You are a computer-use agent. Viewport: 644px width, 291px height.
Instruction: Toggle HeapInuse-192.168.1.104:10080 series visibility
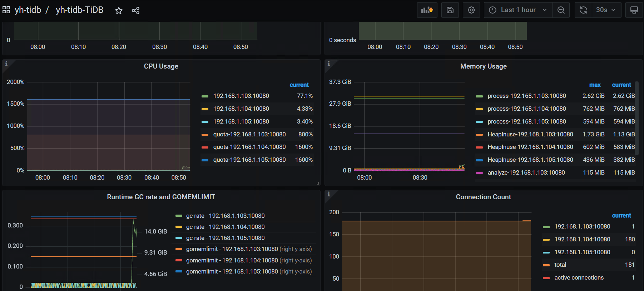tap(530, 147)
